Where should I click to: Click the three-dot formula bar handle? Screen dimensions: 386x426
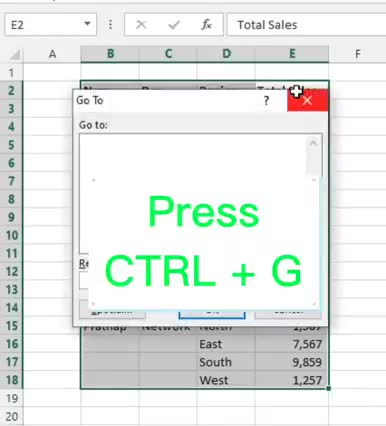(x=110, y=24)
